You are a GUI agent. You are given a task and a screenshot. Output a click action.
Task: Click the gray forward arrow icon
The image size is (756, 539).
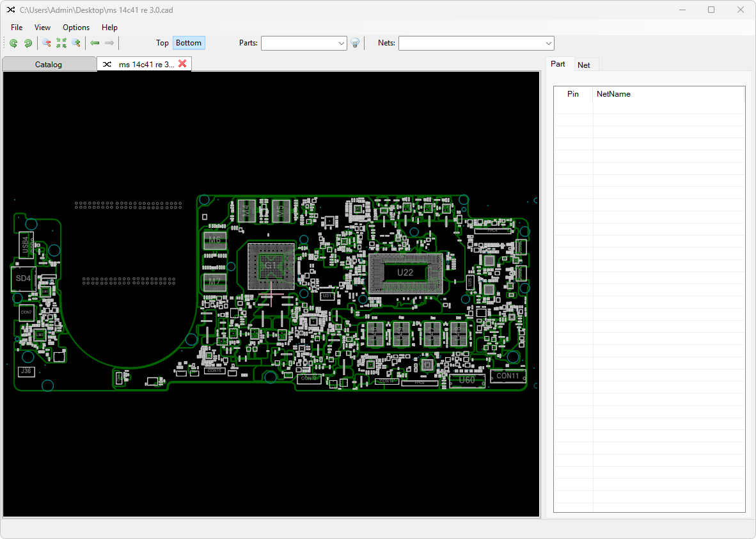(109, 43)
